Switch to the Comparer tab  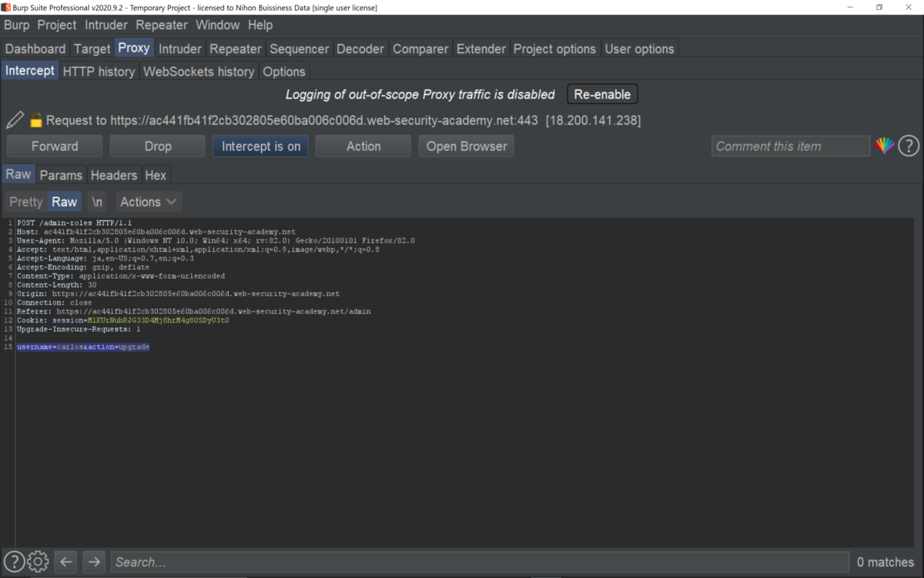point(420,49)
